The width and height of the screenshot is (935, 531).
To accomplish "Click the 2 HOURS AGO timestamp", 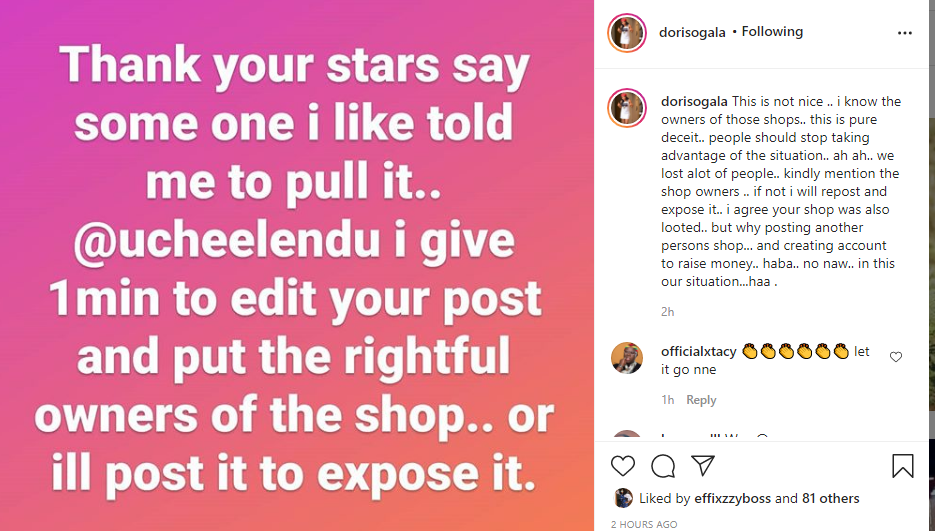I will 643,524.
